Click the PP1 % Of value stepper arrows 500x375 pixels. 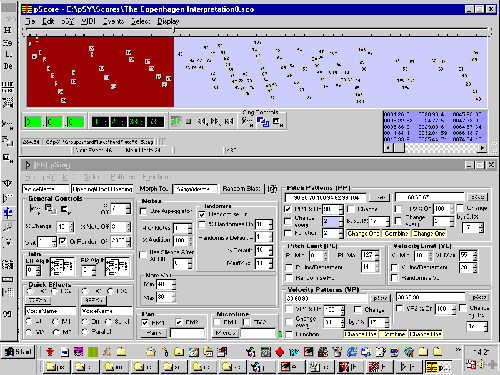pyautogui.click(x=341, y=209)
